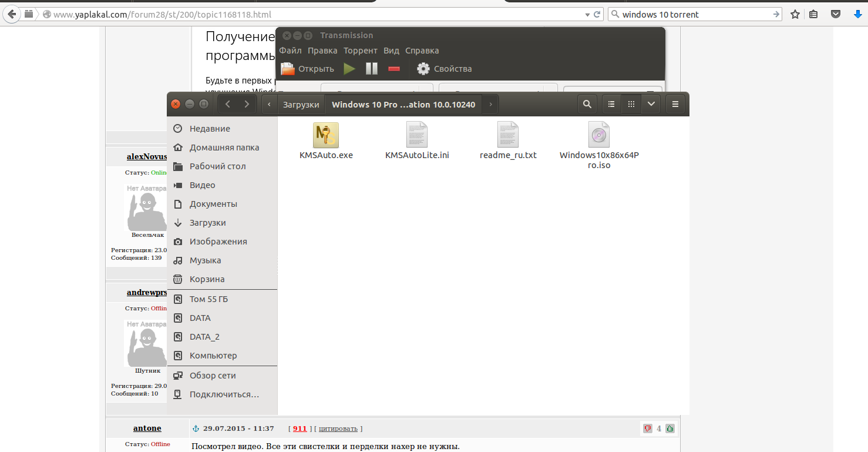Image resolution: width=868 pixels, height=452 pixels.
Task: Click the search go arrow in the browser
Action: (776, 14)
